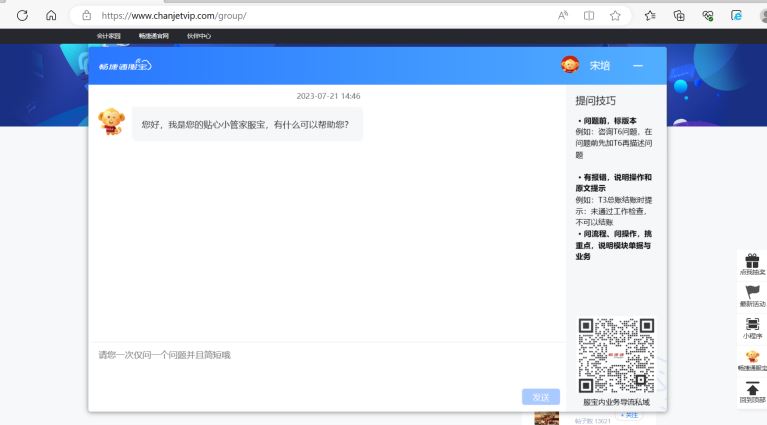The height and width of the screenshot is (425, 767).
Task: Click the user avatar next to 宋培
Action: [x=570, y=65]
